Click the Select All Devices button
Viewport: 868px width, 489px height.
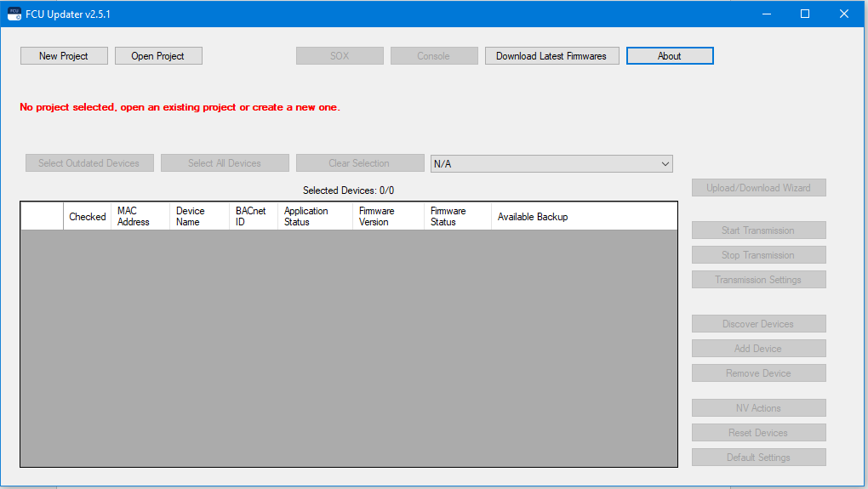[225, 163]
